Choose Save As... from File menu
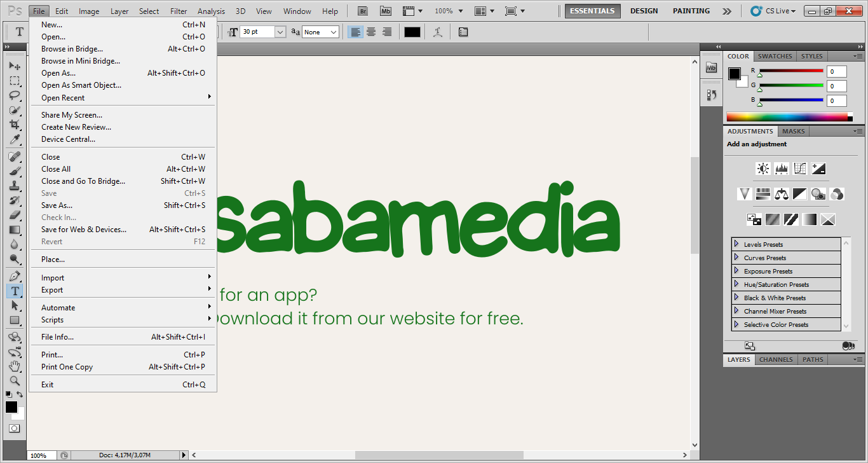This screenshot has width=868, height=463. [57, 205]
